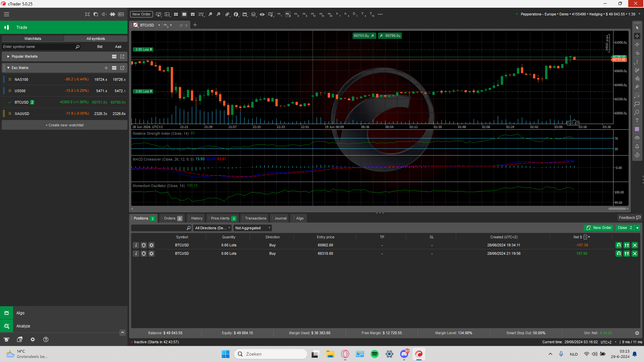Reverse the 60310.00 BTCUSD position

click(x=619, y=254)
